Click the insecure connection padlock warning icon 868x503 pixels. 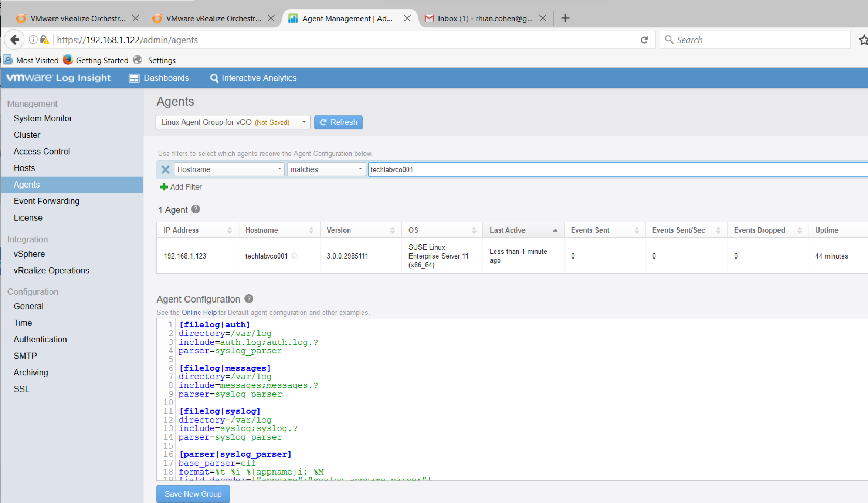click(x=44, y=40)
